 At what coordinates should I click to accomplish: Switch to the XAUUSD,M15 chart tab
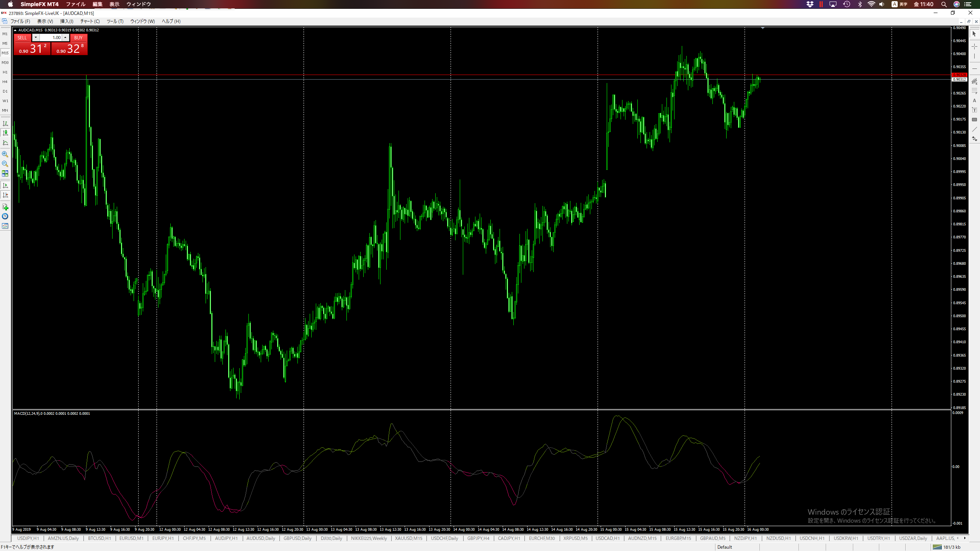tap(408, 538)
